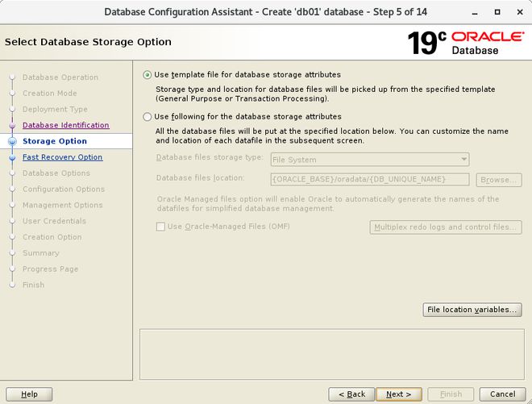Click the Progress Page step
This screenshot has width=532, height=404.
tap(50, 269)
